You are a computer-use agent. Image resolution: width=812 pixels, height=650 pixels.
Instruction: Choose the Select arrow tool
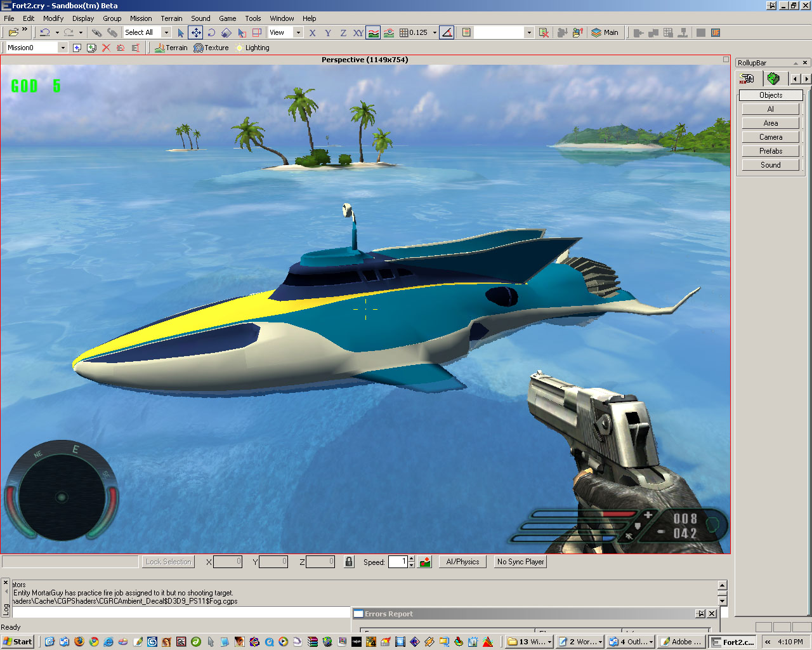[x=181, y=32]
